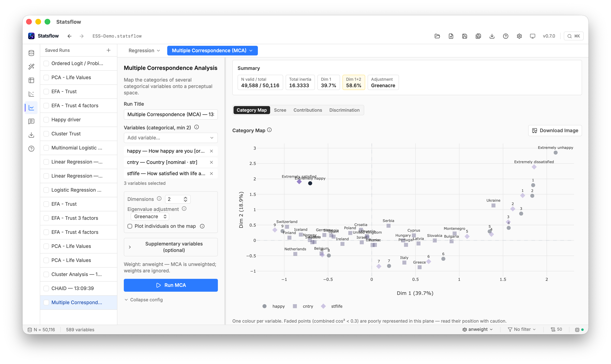This screenshot has width=611, height=364.
Task: Collapse the config panel
Action: pyautogui.click(x=144, y=300)
